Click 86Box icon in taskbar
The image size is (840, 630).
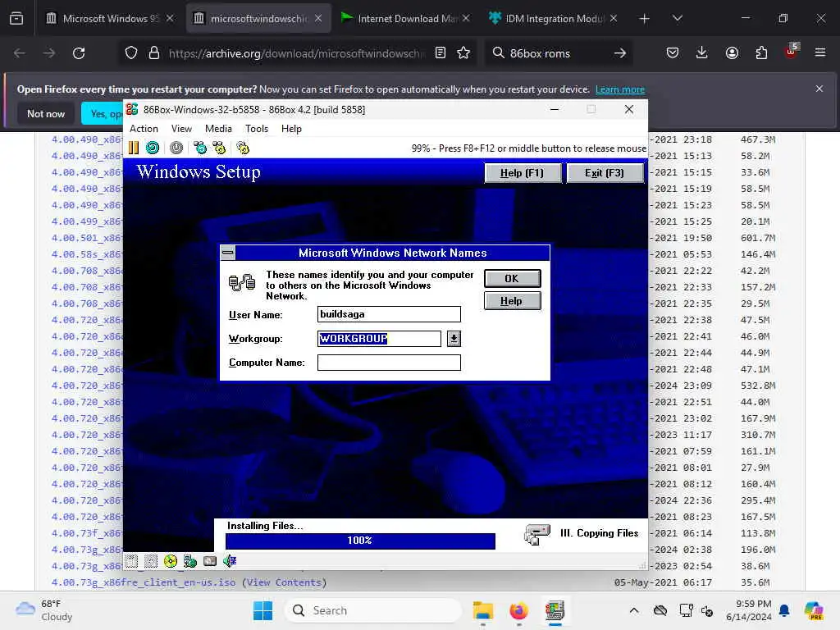click(555, 610)
